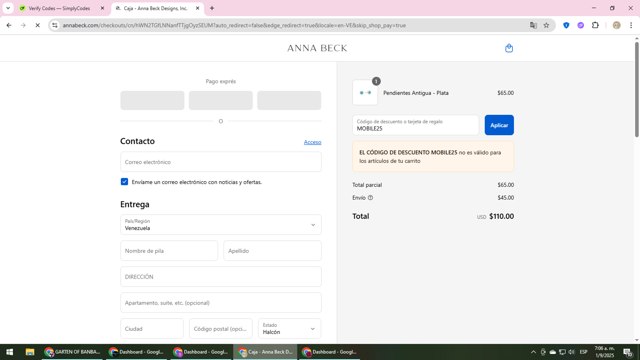Close the Caja Anna Beck Designs tab
640x360 pixels.
(x=198, y=8)
